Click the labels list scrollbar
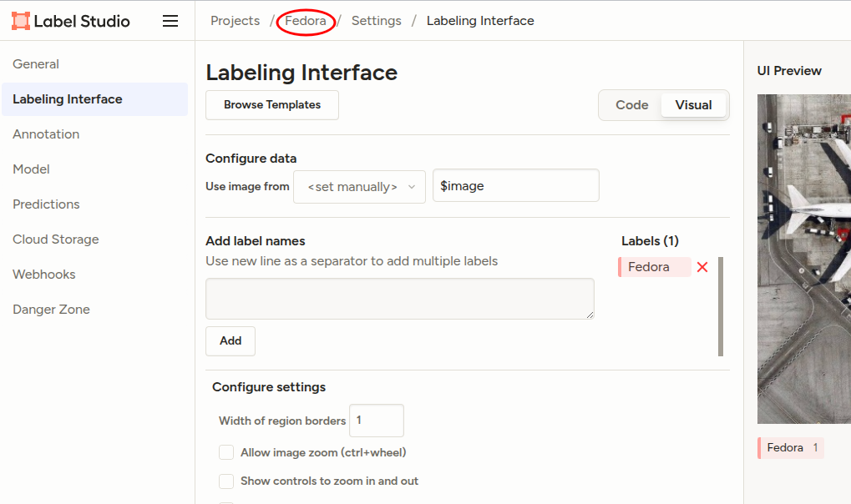Image resolution: width=851 pixels, height=504 pixels. pyautogui.click(x=721, y=306)
